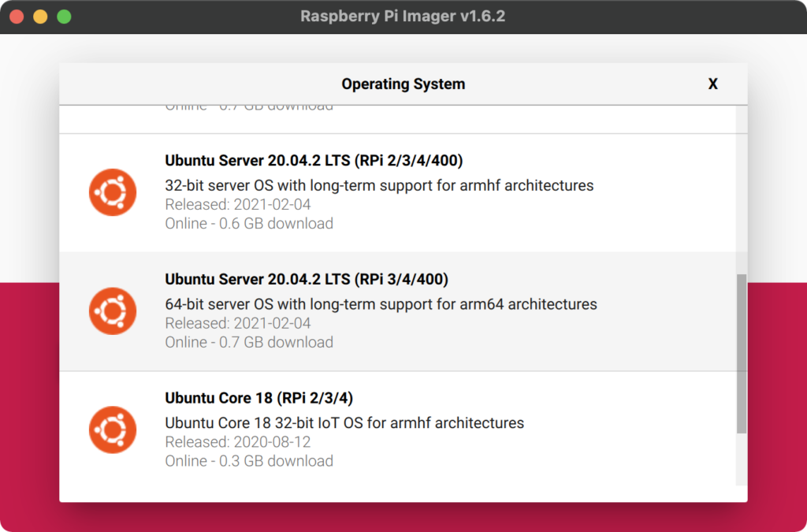Click the Operating System list scrollbar thumb
The height and width of the screenshot is (532, 807).
(742, 353)
